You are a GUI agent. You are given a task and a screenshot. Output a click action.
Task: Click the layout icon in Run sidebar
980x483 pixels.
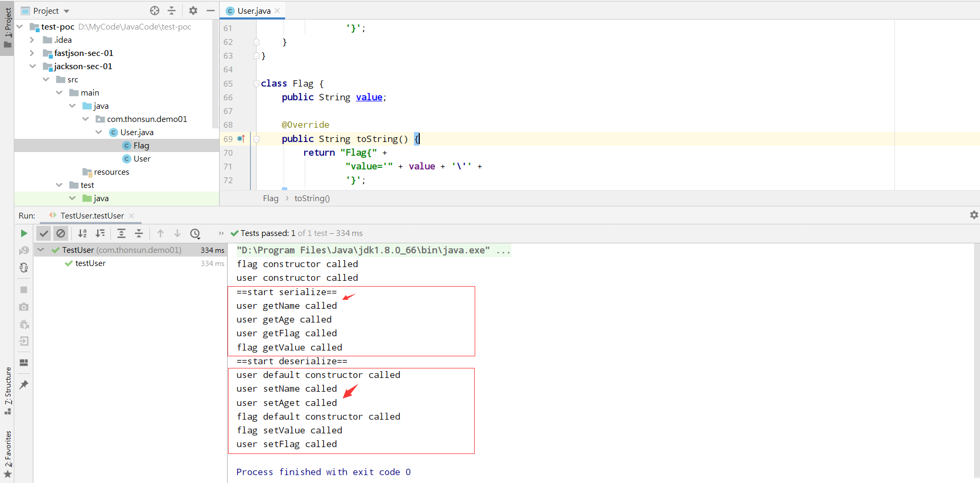click(x=24, y=363)
